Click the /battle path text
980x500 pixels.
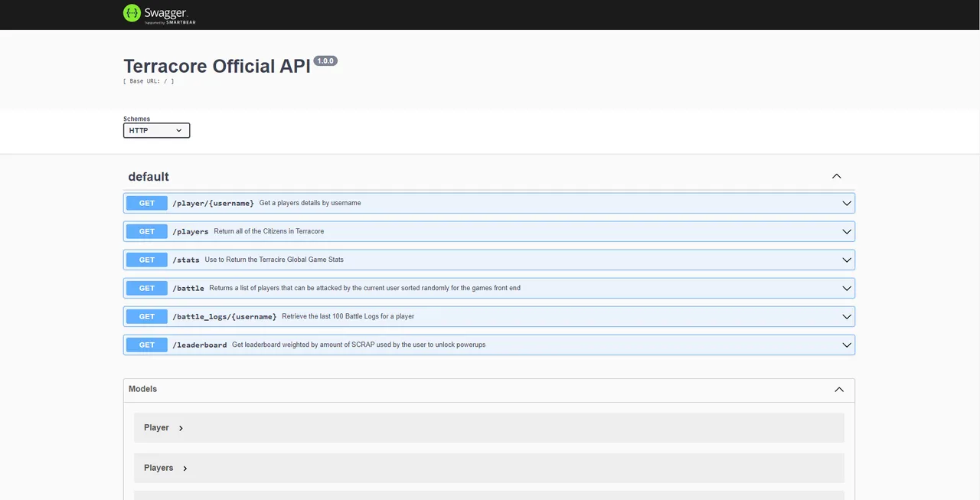(188, 289)
